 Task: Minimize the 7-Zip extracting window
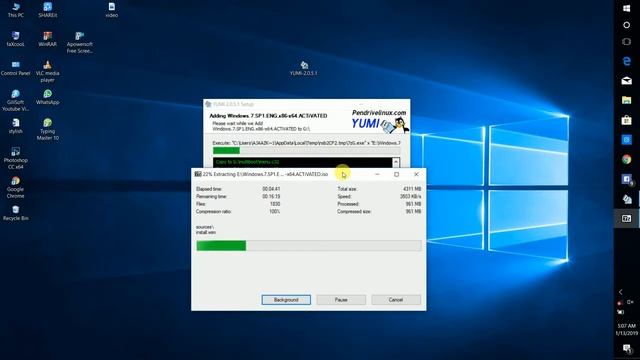point(377,174)
